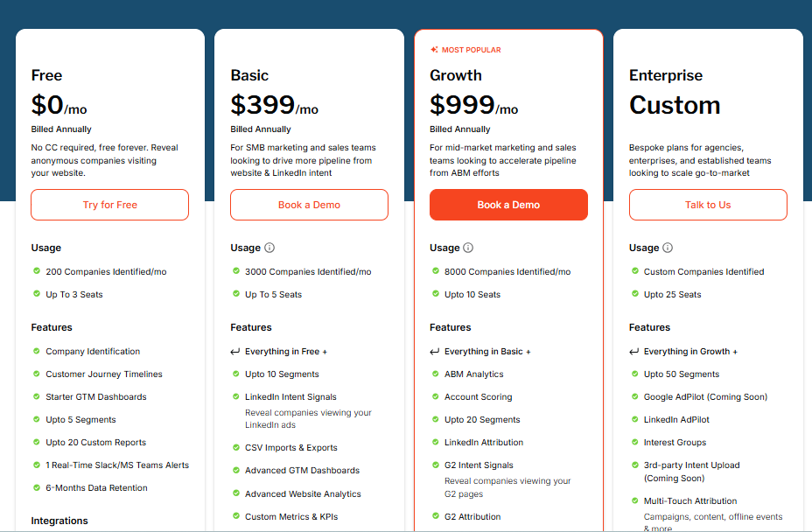This screenshot has height=532, width=812.
Task: Click Book a Demo on the Basic plan
Action: pyautogui.click(x=309, y=204)
